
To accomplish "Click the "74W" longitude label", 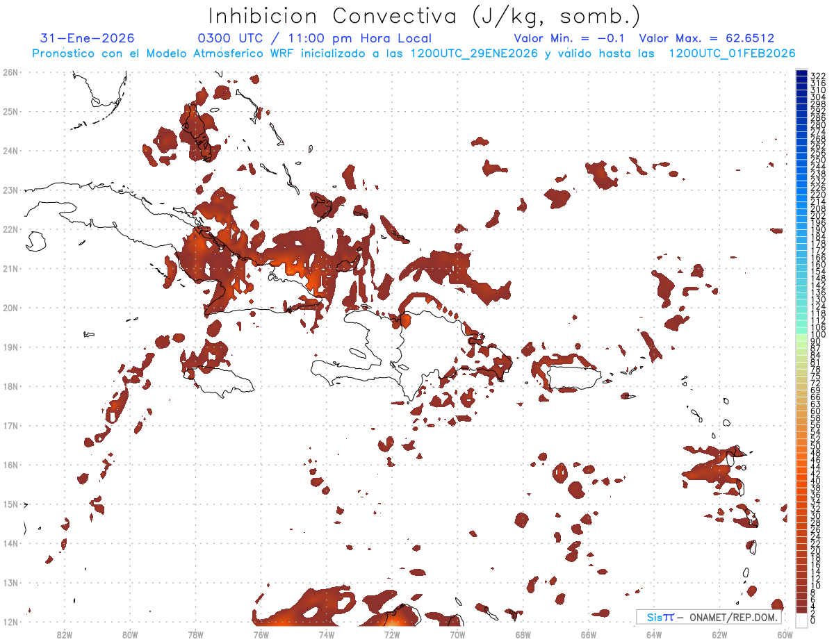I will point(326,634).
